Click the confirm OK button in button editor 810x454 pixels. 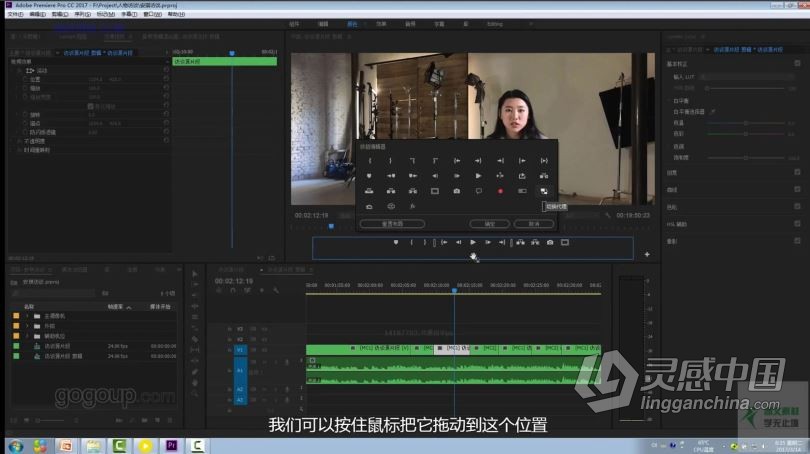click(x=489, y=224)
